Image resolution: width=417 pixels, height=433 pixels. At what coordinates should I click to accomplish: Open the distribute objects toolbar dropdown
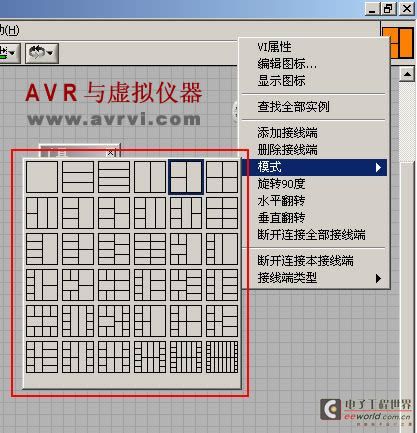click(x=9, y=53)
